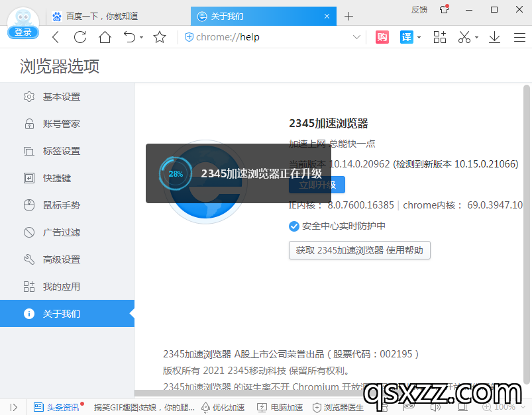The image size is (532, 415).
Task: Click 浏览器选项 page title
Action: (x=60, y=66)
